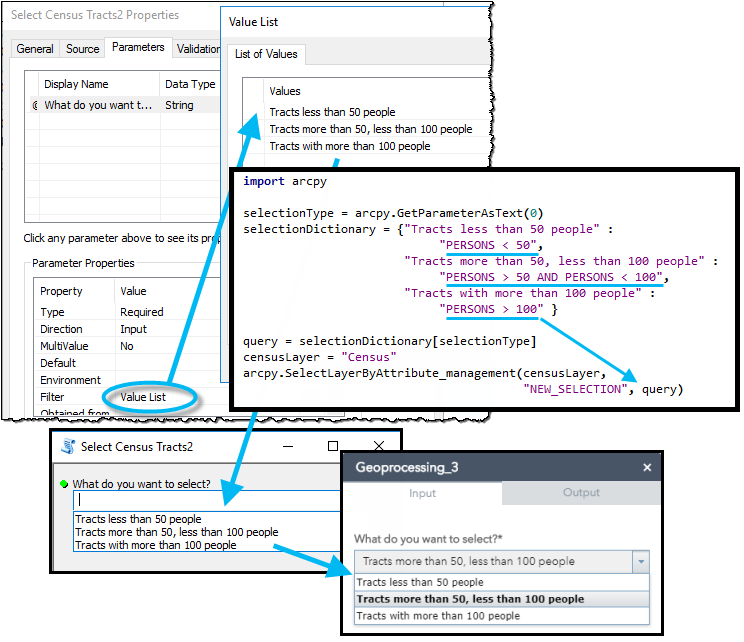Select the Type property row label
Viewport: 744px width, 642px height.
click(x=52, y=312)
